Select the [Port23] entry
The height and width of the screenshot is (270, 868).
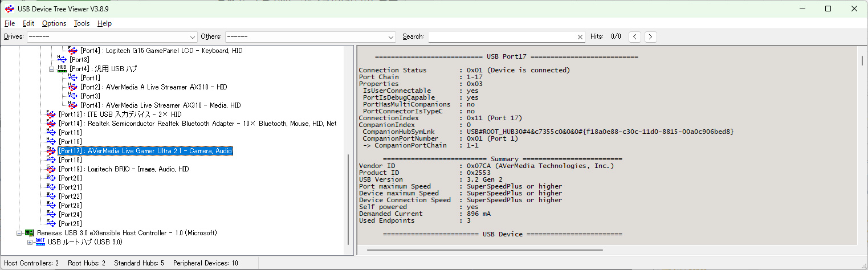point(71,206)
